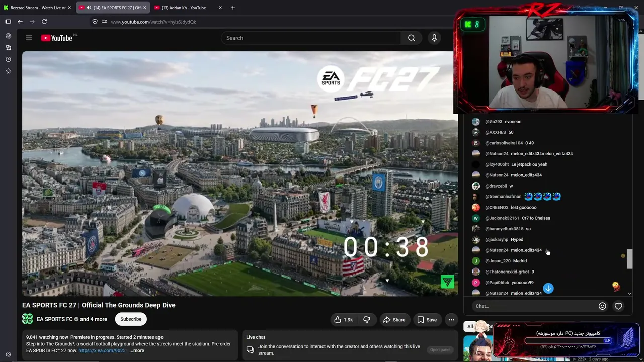Open bookmarks star in sidebar

[8, 71]
